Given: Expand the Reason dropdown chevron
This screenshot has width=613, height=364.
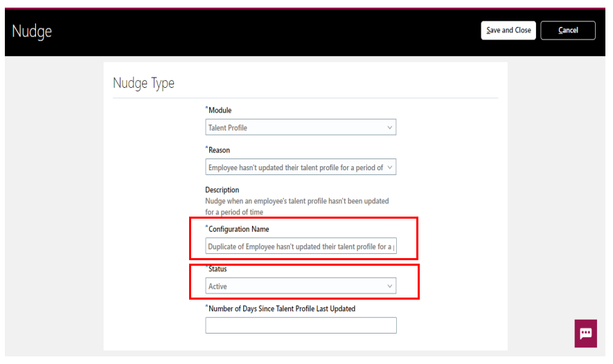Looking at the screenshot, I should (x=389, y=167).
